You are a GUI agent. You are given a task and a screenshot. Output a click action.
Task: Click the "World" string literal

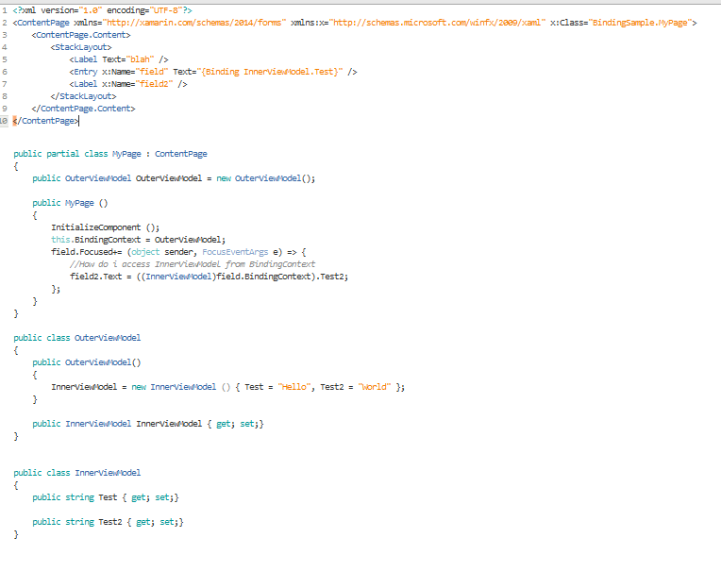tap(375, 387)
